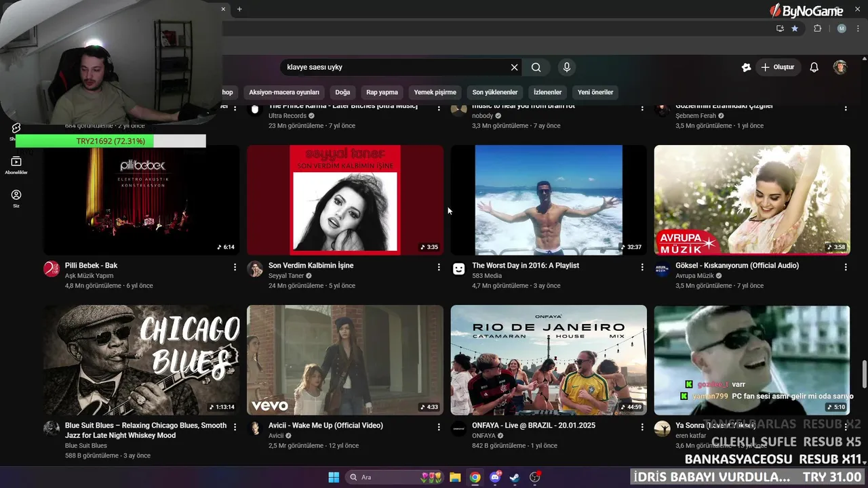Open Chrome three-dot menu
Viewport: 868px width, 488px height.
pyautogui.click(x=858, y=28)
